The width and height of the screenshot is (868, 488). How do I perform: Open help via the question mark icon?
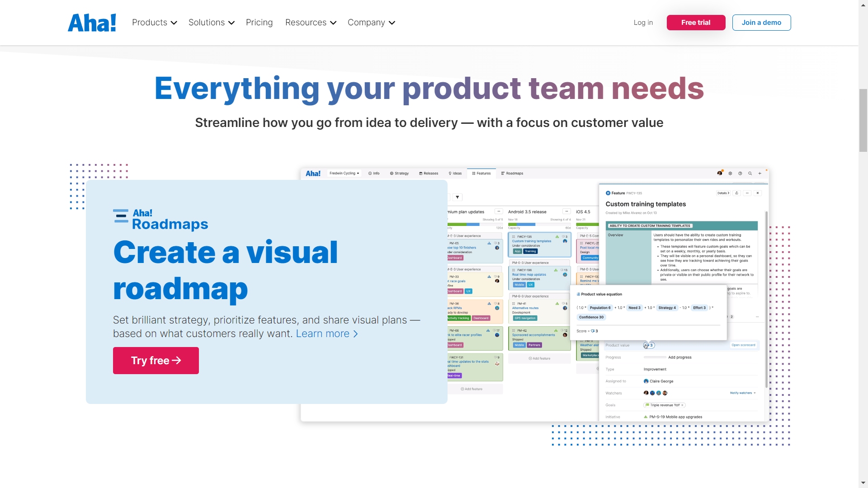[x=740, y=173]
